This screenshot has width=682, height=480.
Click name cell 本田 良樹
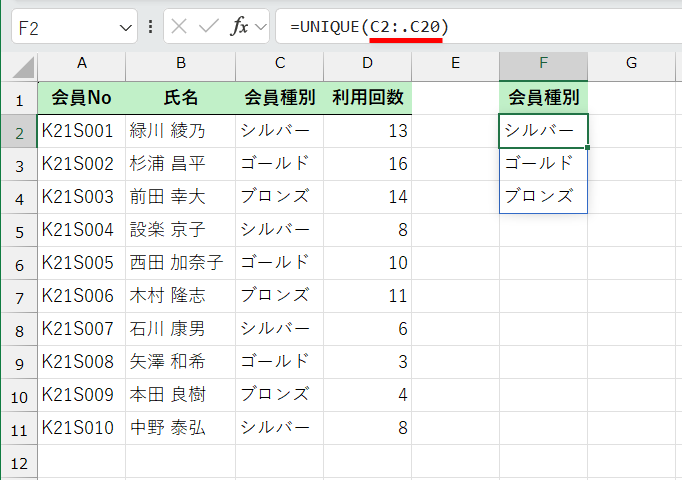point(181,396)
